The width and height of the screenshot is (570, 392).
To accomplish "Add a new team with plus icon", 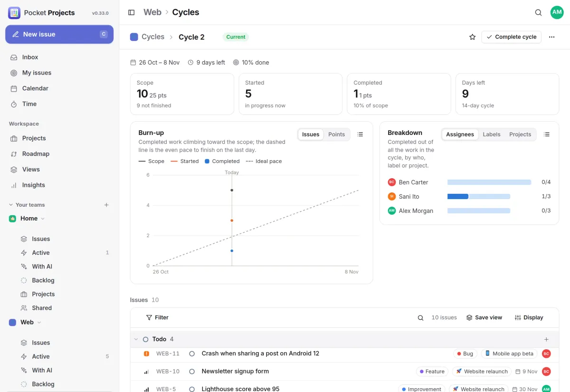I will [x=106, y=205].
